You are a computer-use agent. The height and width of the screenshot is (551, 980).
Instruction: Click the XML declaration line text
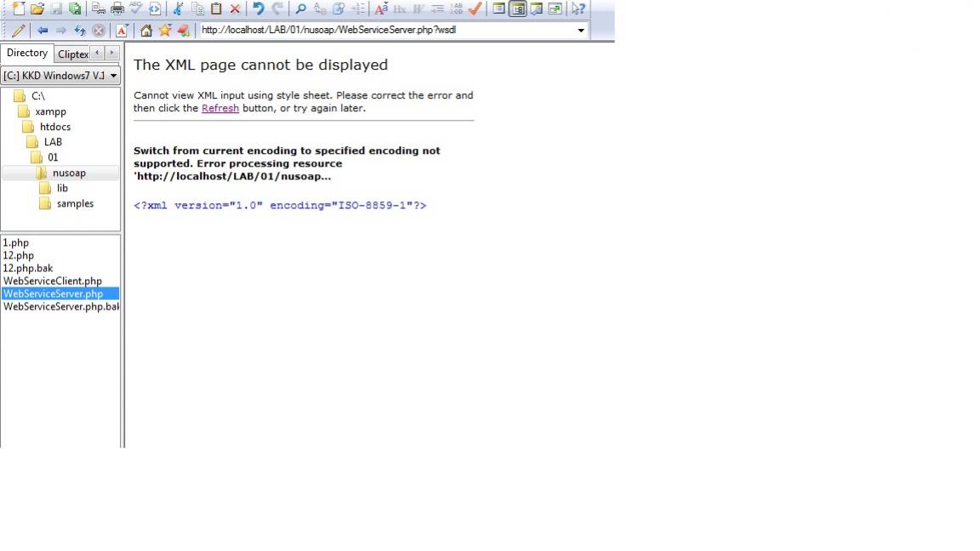(280, 206)
